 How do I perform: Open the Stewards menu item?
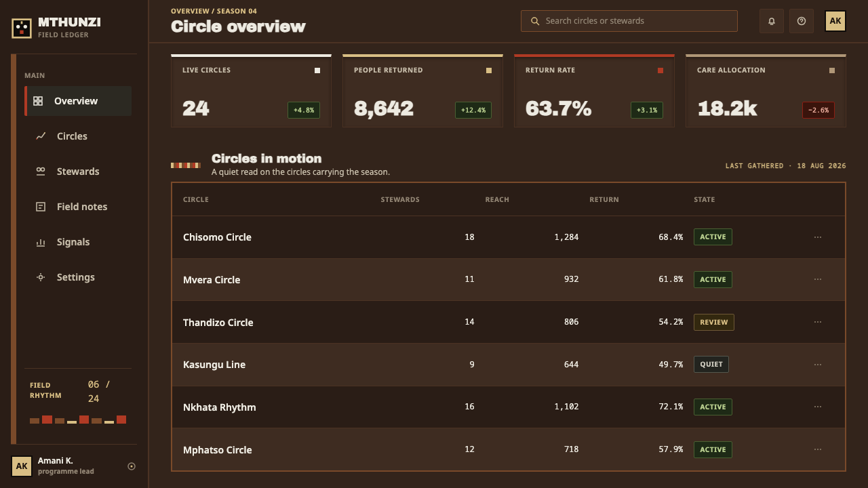(x=78, y=171)
